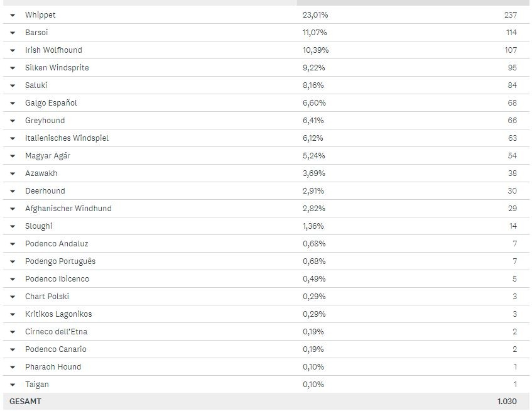Select the Podenco Ibicenco label

click(x=57, y=279)
